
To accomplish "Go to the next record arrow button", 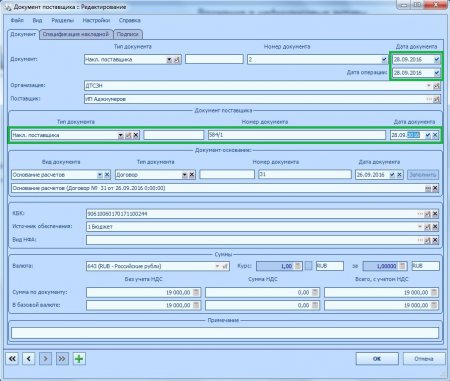I will click(x=45, y=359).
